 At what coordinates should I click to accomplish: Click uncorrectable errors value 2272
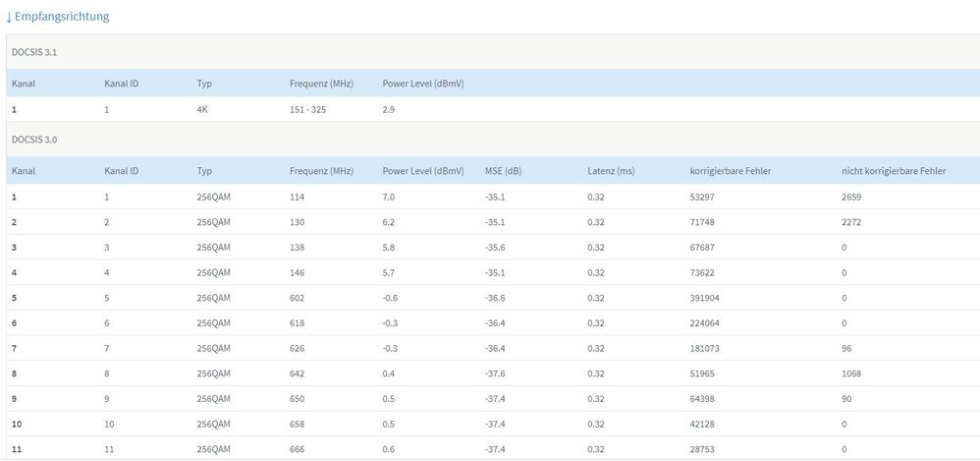[x=851, y=222]
